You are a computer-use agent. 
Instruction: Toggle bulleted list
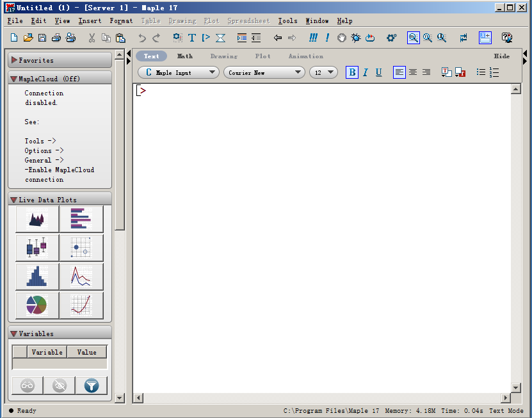(481, 72)
